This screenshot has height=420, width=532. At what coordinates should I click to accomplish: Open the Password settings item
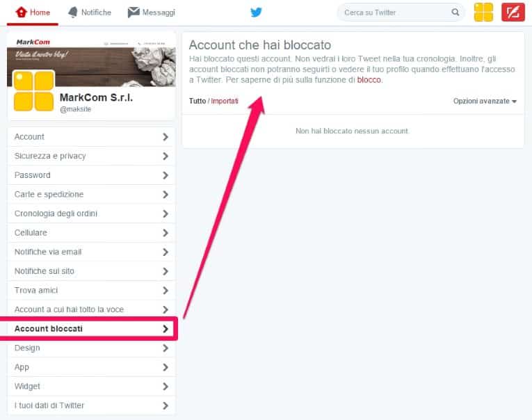pos(91,175)
